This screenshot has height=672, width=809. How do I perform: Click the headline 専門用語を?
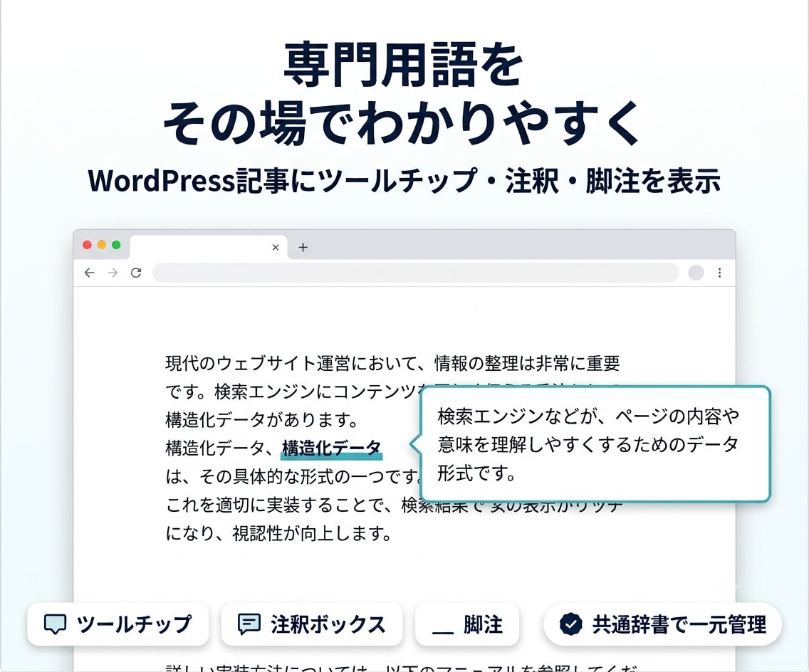pyautogui.click(x=404, y=65)
